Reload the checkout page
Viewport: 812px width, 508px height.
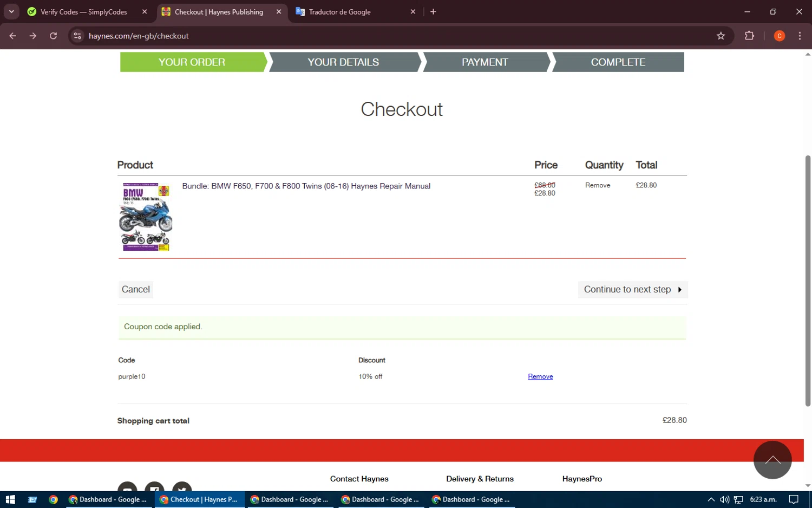tap(53, 36)
